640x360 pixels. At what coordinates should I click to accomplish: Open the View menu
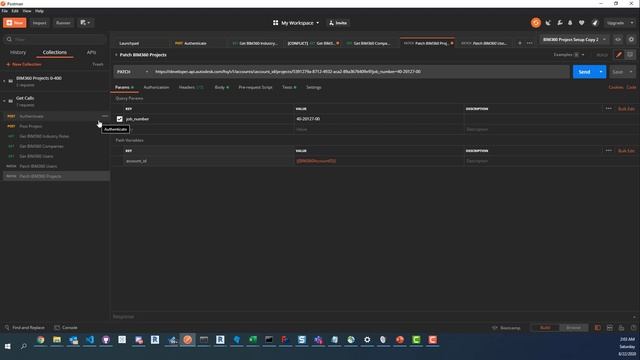tap(27, 11)
